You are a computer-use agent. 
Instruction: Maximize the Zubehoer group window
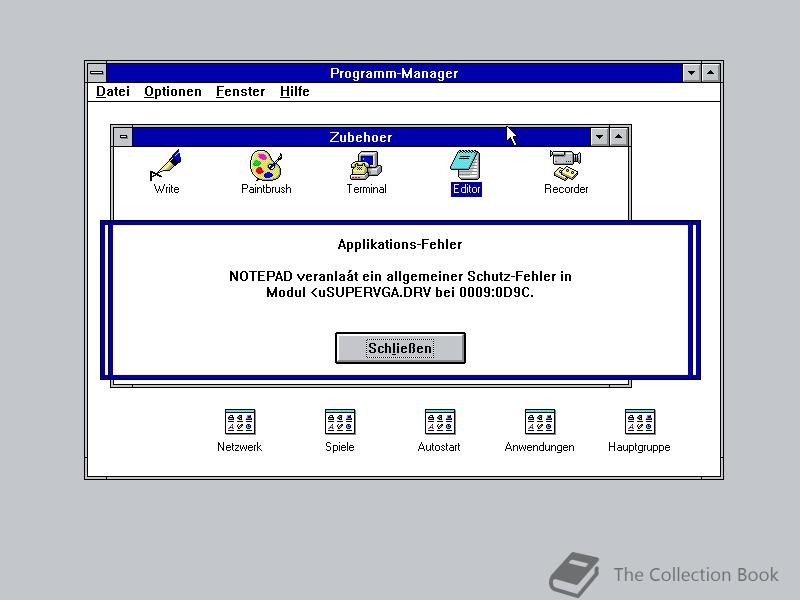(x=619, y=137)
